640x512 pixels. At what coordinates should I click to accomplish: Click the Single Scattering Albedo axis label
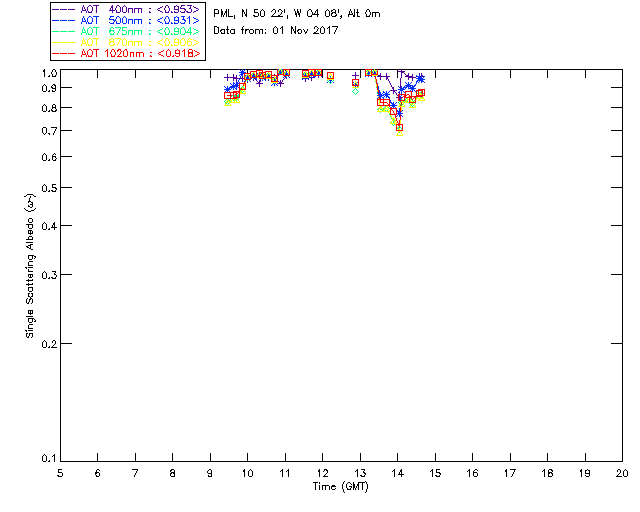(x=30, y=265)
